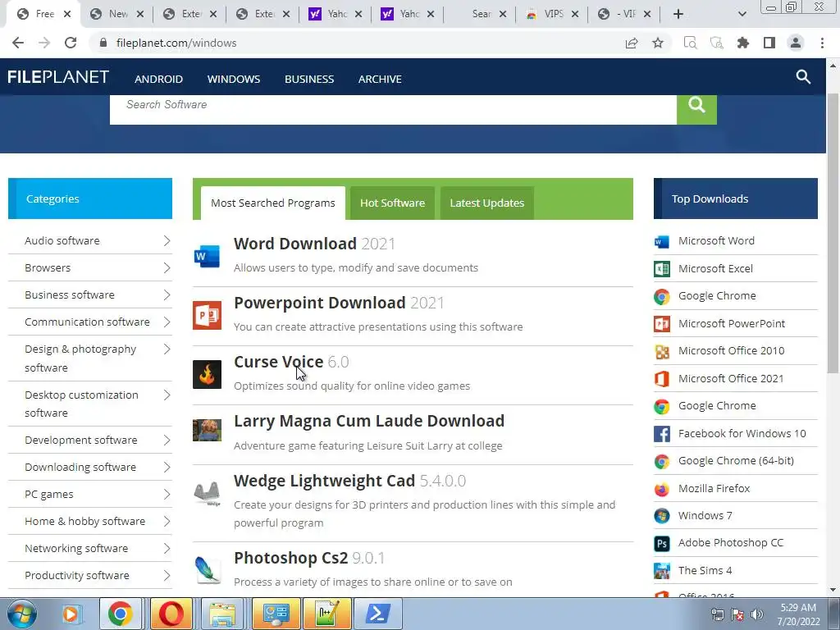Click Adobe Photoshop CC icon
This screenshot has height=630, width=840.
click(662, 543)
